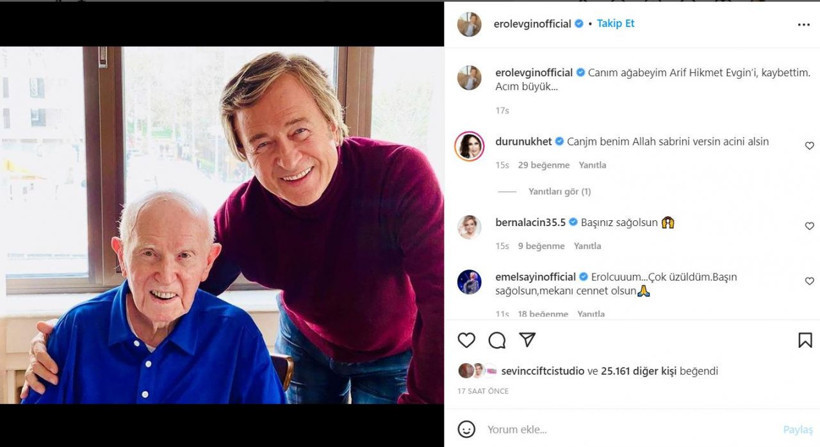Screen dimensions: 820x447
Task: Reply to bernalacin35.5's comment via "Yanıtla"
Action: click(x=588, y=246)
